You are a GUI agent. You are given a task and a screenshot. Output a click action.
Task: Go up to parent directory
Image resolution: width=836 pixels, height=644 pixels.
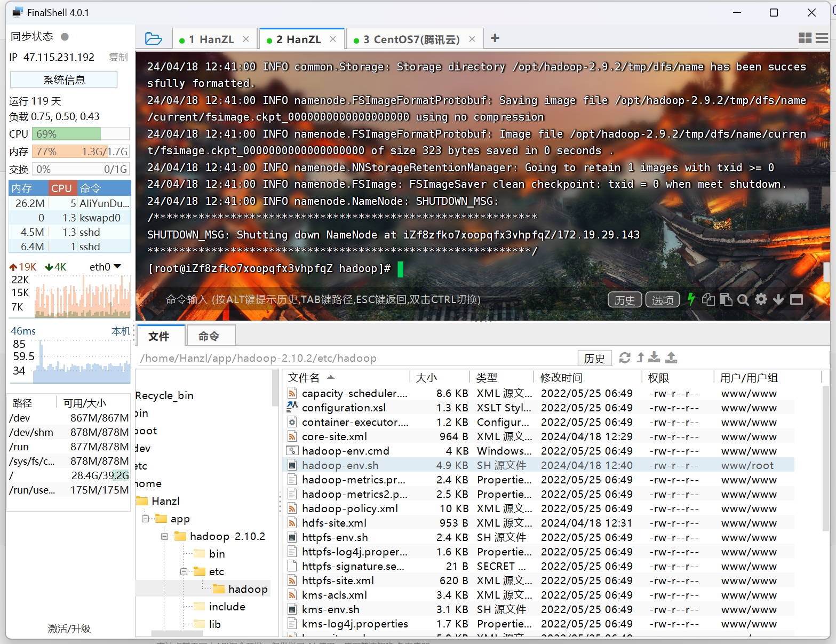(x=640, y=357)
